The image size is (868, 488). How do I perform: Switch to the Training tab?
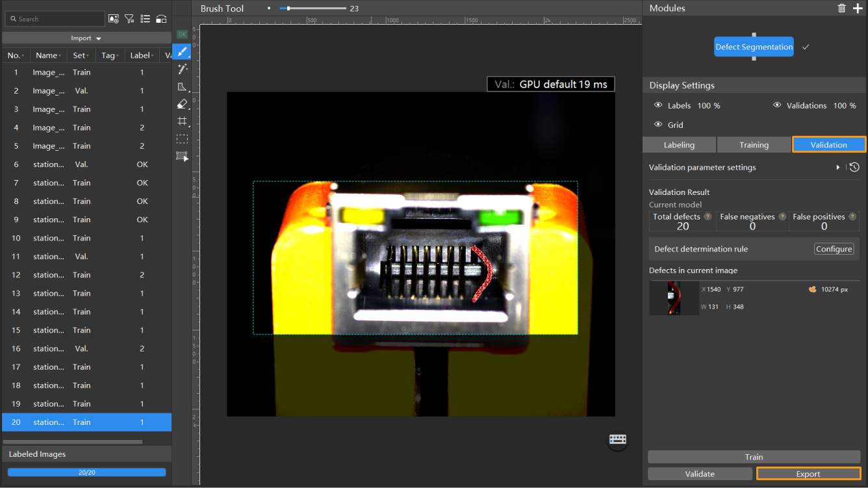tap(754, 145)
